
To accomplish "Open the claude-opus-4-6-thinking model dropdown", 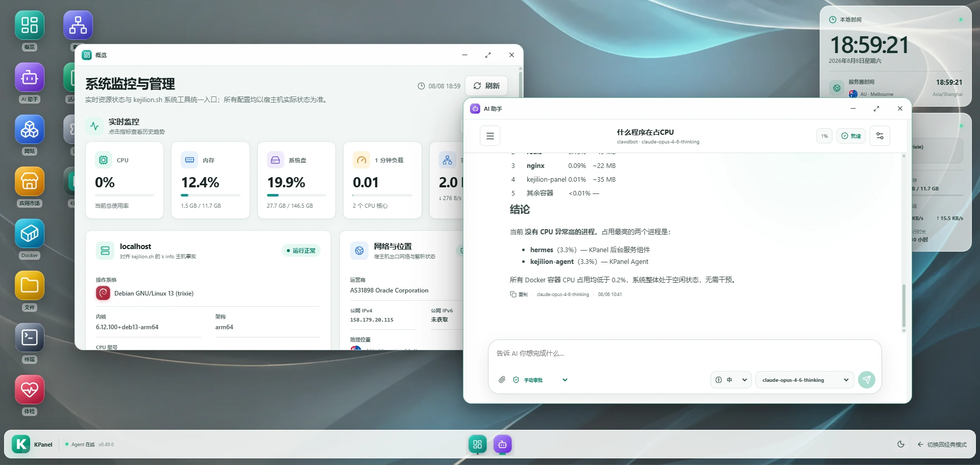I will pos(804,380).
